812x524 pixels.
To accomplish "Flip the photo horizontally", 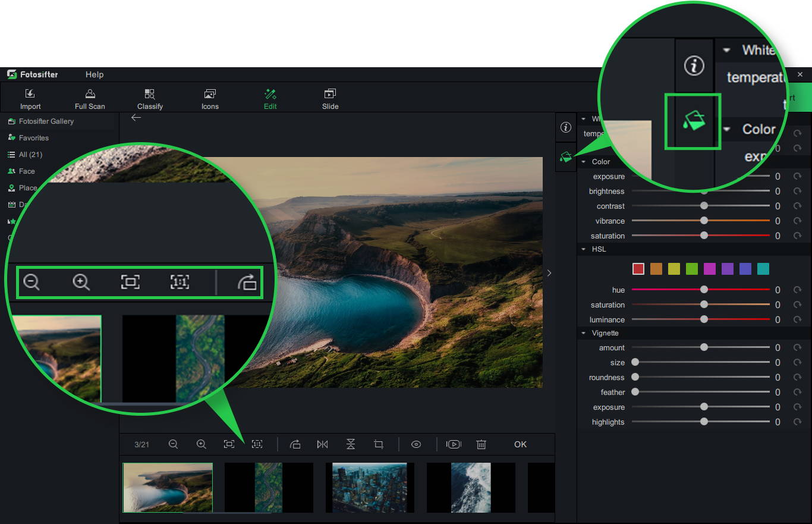I will [x=323, y=444].
